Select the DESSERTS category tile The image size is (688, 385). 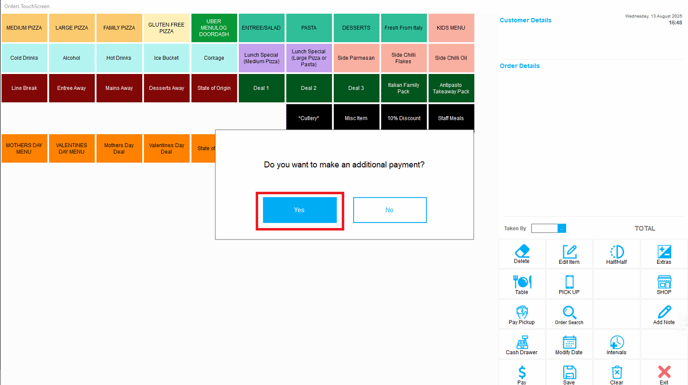pyautogui.click(x=356, y=28)
